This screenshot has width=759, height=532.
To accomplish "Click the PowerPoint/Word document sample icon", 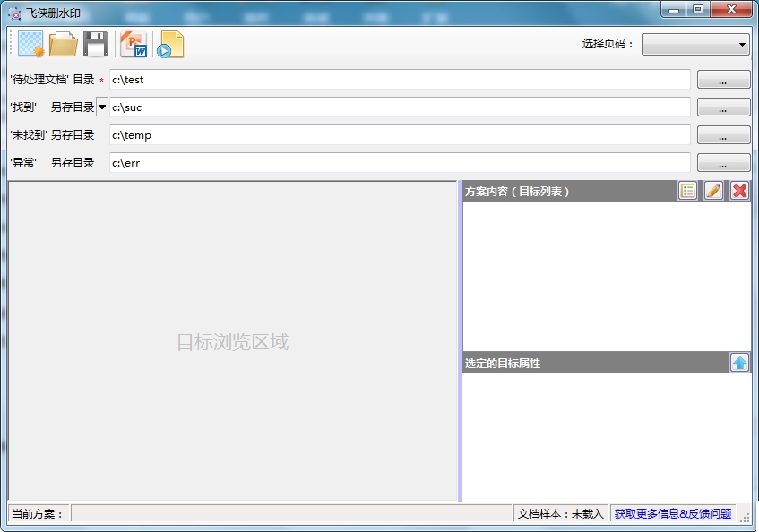I will (x=134, y=44).
